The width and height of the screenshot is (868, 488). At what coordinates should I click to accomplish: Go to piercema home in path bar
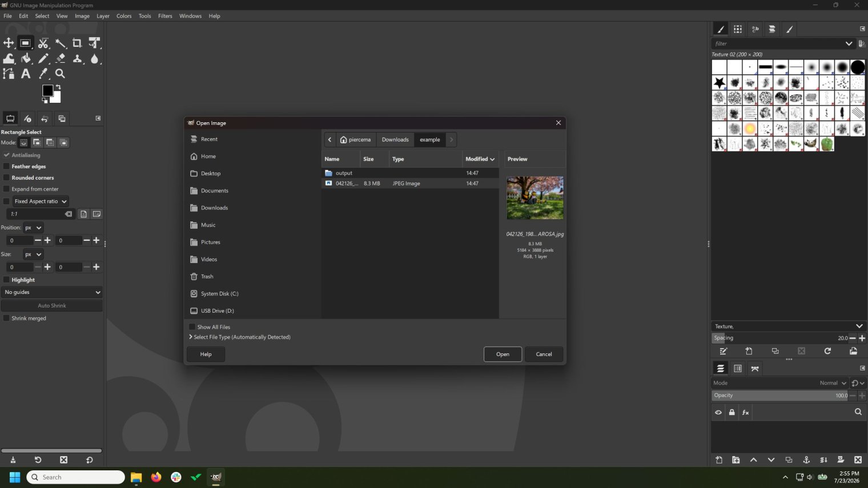(355, 140)
